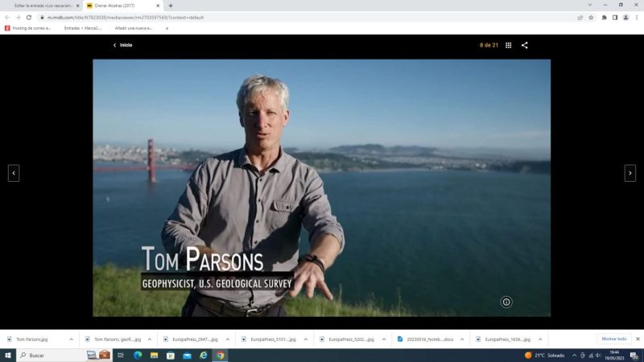This screenshot has width=644, height=362.
Task: Open the Hosting de correo bookmark
Action: [x=28, y=28]
